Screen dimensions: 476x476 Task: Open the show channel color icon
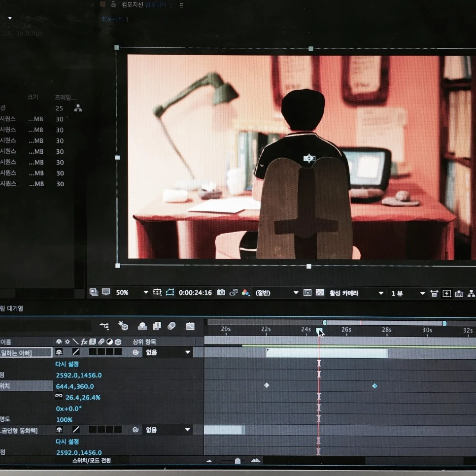pyautogui.click(x=245, y=293)
